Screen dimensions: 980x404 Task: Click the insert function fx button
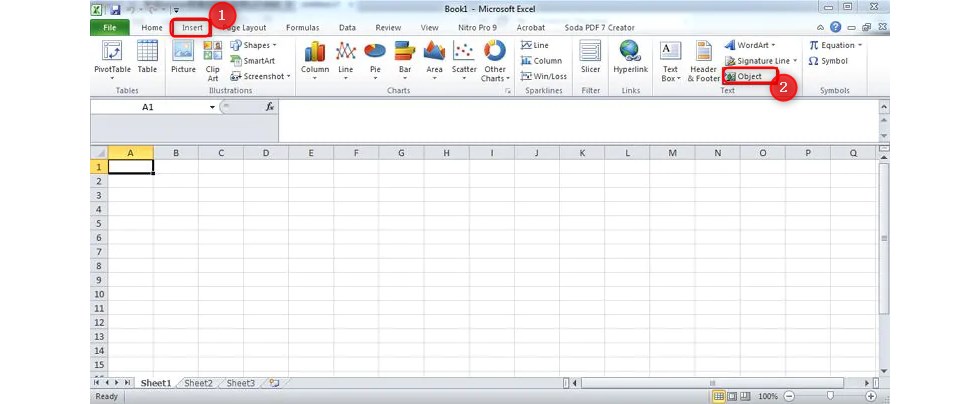click(x=269, y=107)
